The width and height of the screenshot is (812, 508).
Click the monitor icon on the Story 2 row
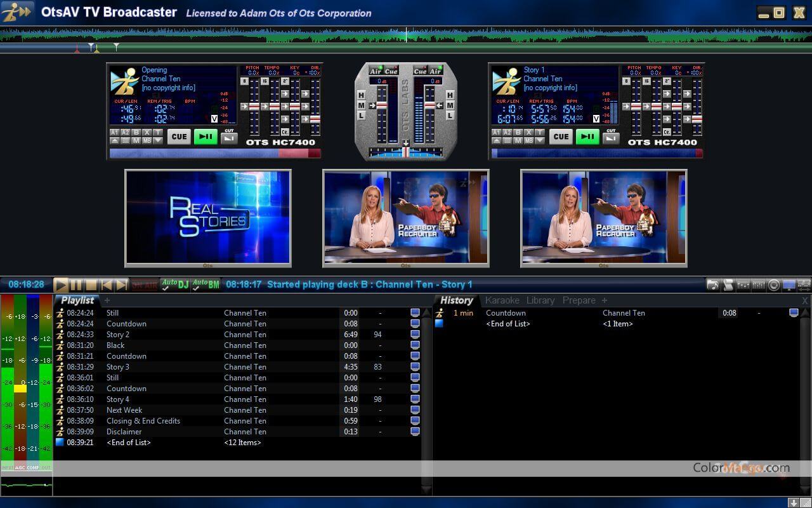415,335
